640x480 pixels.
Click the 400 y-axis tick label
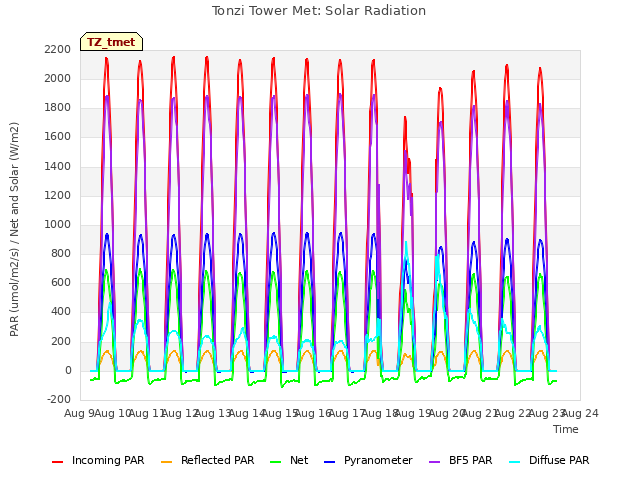61,312
